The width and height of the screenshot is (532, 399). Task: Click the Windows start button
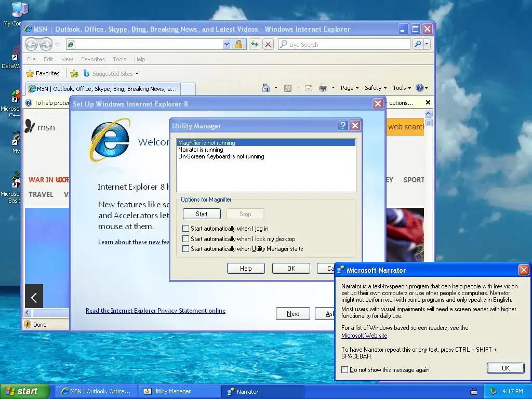[x=25, y=391]
